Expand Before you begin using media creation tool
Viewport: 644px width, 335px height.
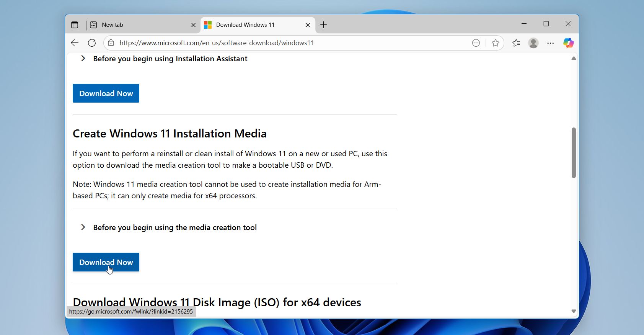coord(83,227)
